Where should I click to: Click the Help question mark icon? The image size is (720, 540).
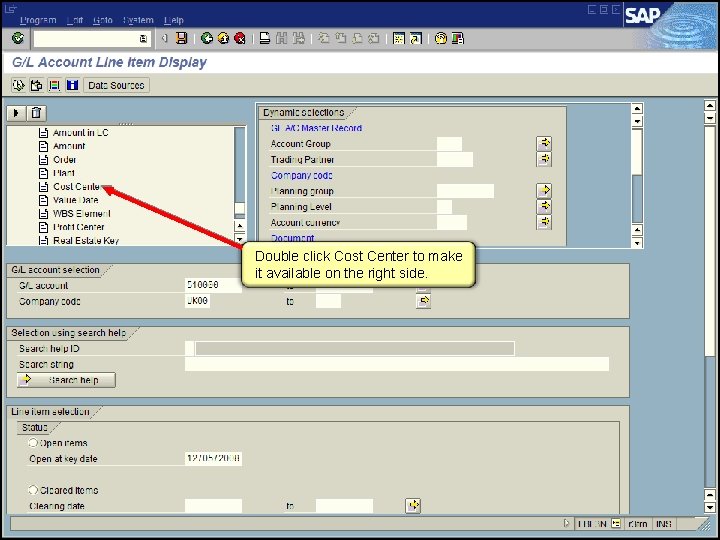click(441, 38)
